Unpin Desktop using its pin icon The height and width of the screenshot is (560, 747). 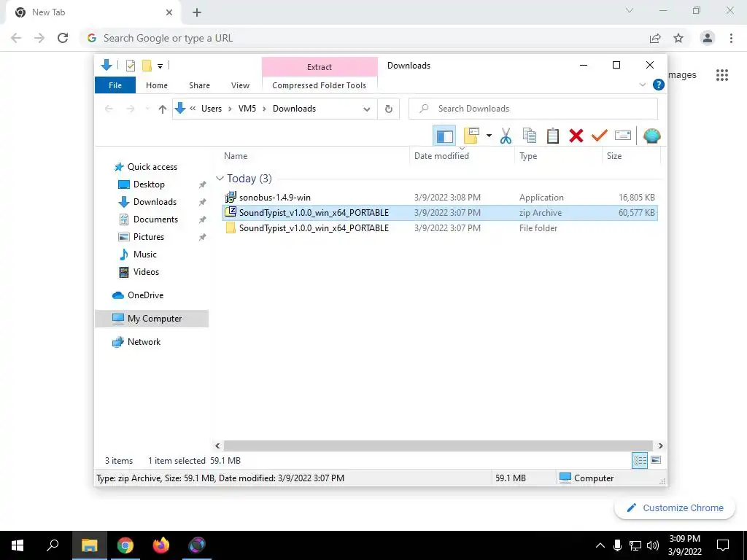coord(203,184)
